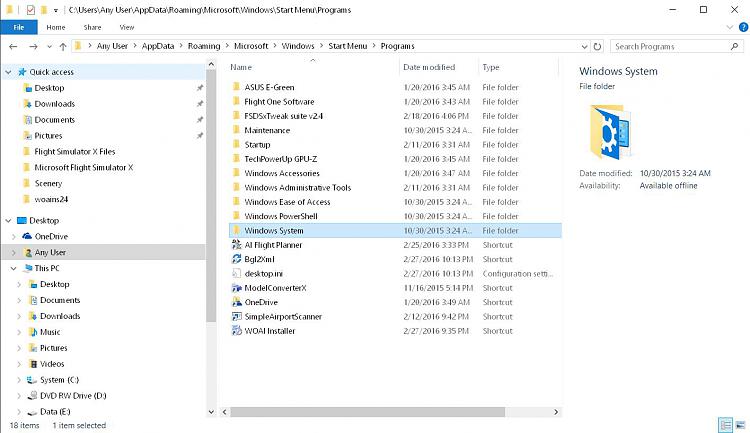Collapse the Quick access section

(x=8, y=72)
